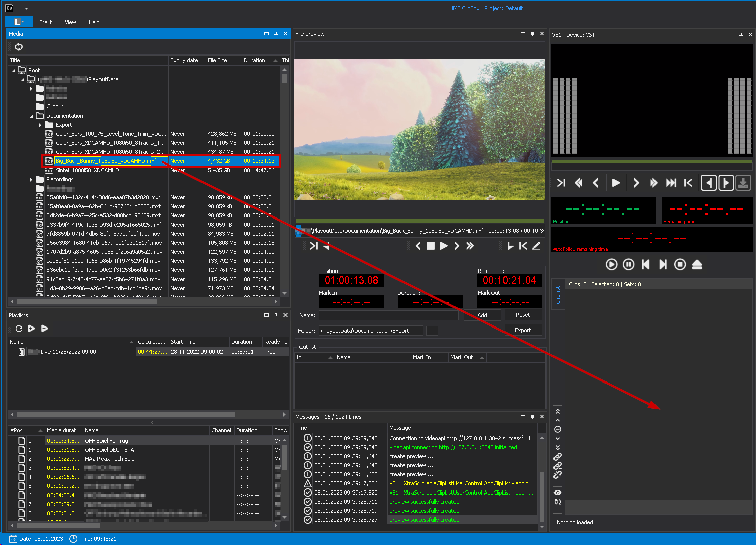Refresh the Media panel list
The image size is (756, 545).
coord(19,47)
